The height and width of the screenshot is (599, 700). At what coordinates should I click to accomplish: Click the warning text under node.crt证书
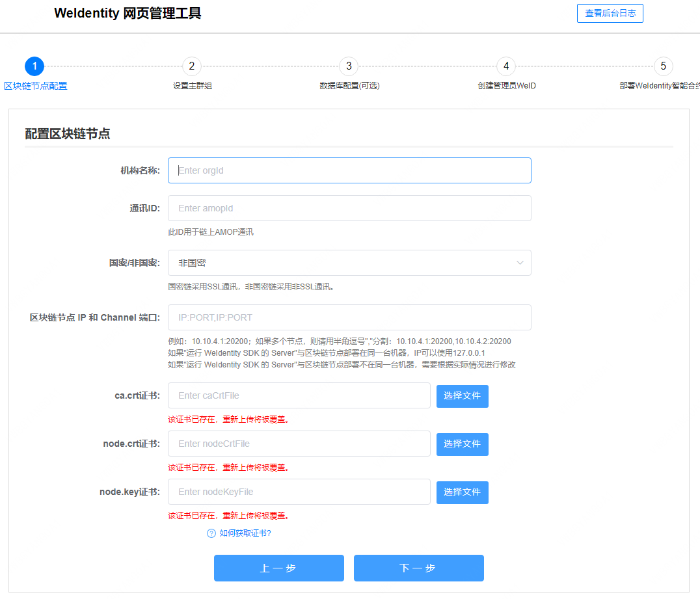(x=229, y=468)
